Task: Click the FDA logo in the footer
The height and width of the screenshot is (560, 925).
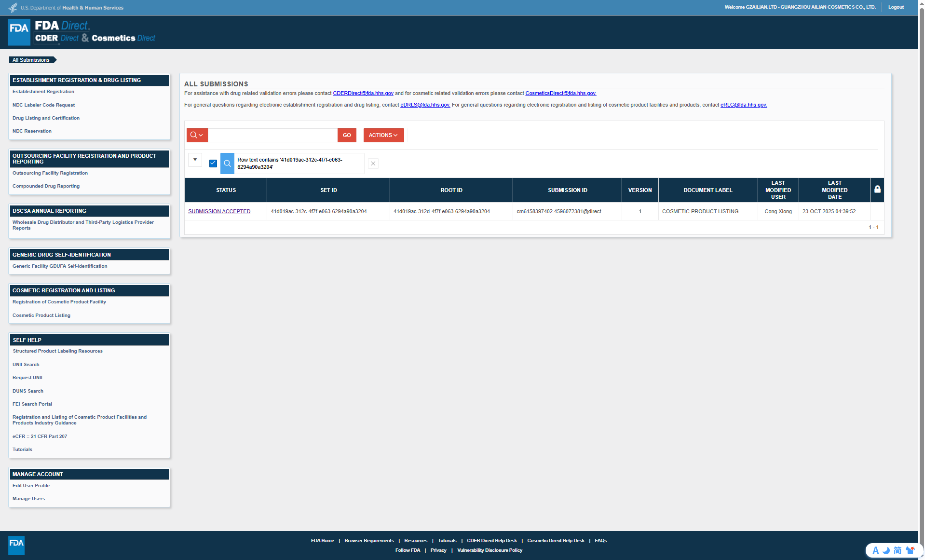Action: [x=16, y=545]
